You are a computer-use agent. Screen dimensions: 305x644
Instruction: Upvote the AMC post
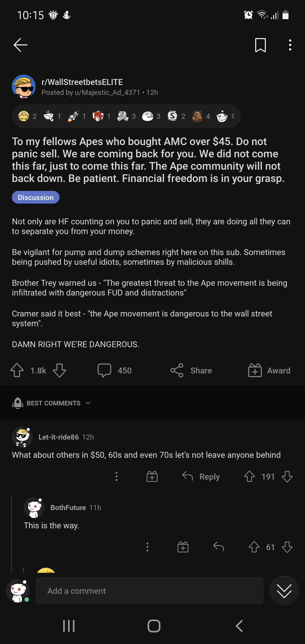click(x=17, y=370)
